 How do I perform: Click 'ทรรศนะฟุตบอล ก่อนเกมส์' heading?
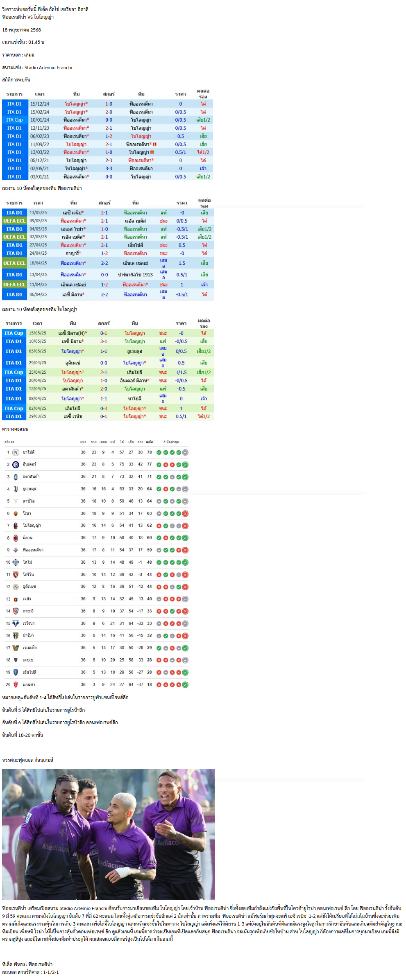(x=27, y=760)
